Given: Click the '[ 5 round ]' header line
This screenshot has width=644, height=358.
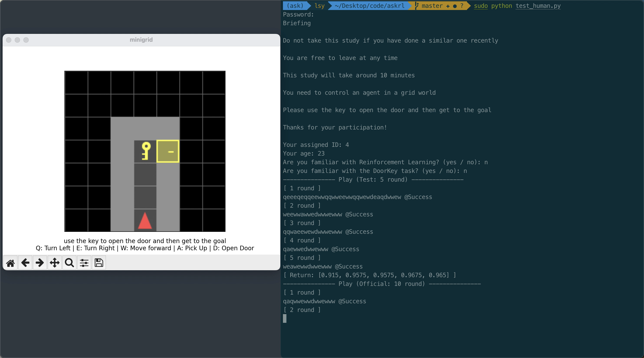Looking at the screenshot, I should click(x=302, y=258).
